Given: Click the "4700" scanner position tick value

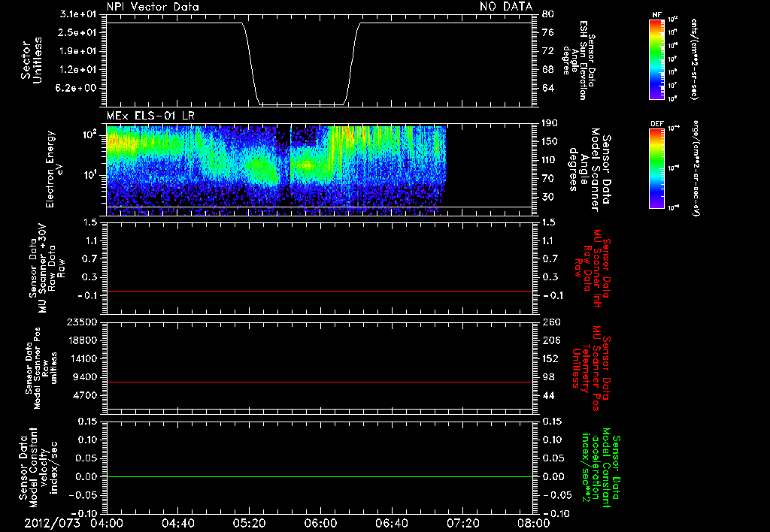Looking at the screenshot, I should (x=84, y=395).
